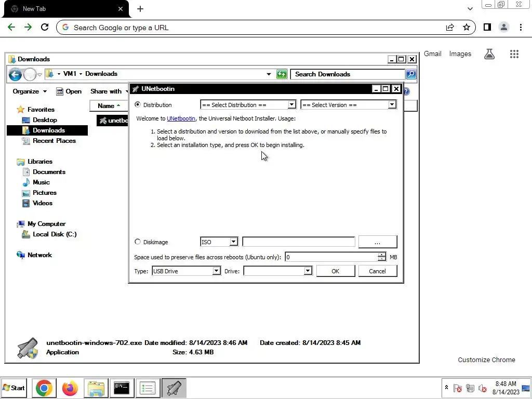This screenshot has height=399, width=532.
Task: Click the VM1 breadcrumb in address bar
Action: [x=70, y=74]
